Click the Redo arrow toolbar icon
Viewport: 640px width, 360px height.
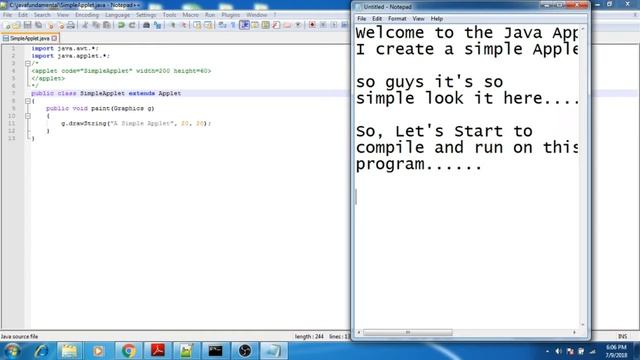point(132,25)
